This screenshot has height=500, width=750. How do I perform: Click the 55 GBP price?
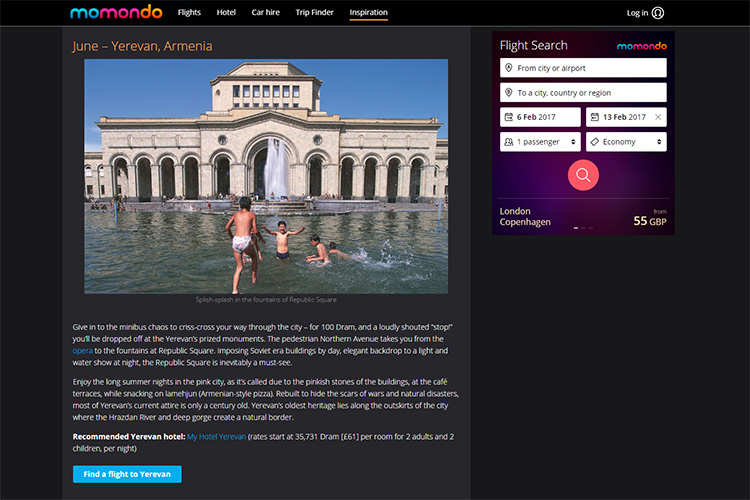(650, 221)
